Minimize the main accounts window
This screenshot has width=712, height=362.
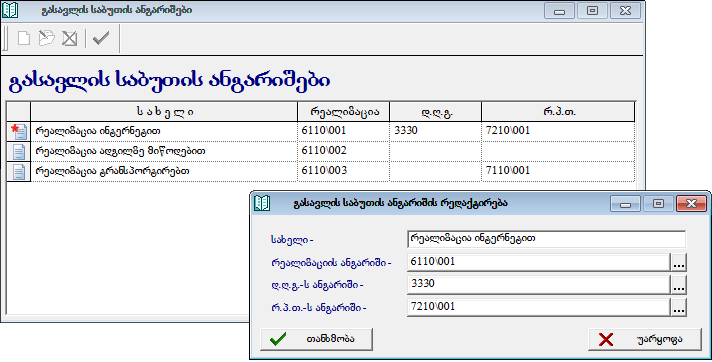[559, 11]
